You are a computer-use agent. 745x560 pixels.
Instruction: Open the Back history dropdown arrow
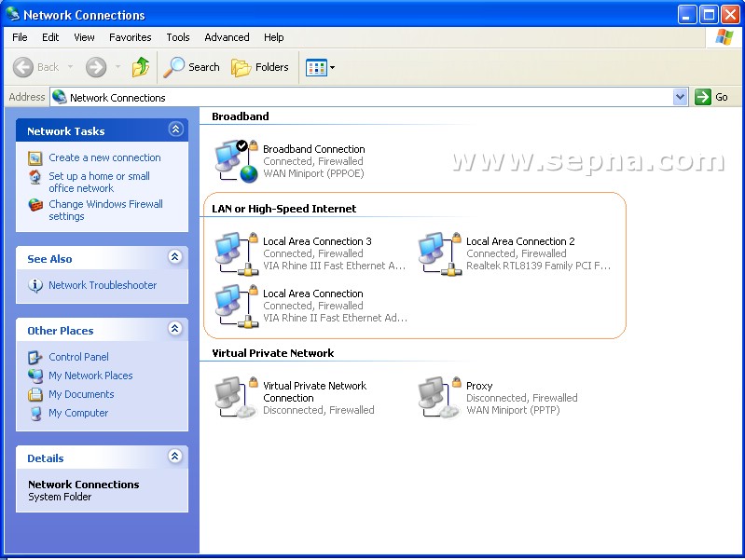coord(70,67)
